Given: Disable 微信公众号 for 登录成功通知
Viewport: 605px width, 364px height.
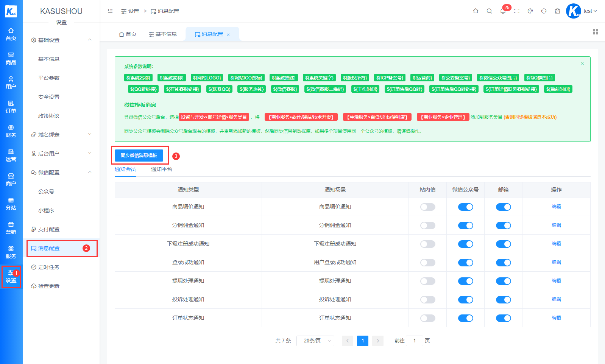Looking at the screenshot, I should pos(466,263).
